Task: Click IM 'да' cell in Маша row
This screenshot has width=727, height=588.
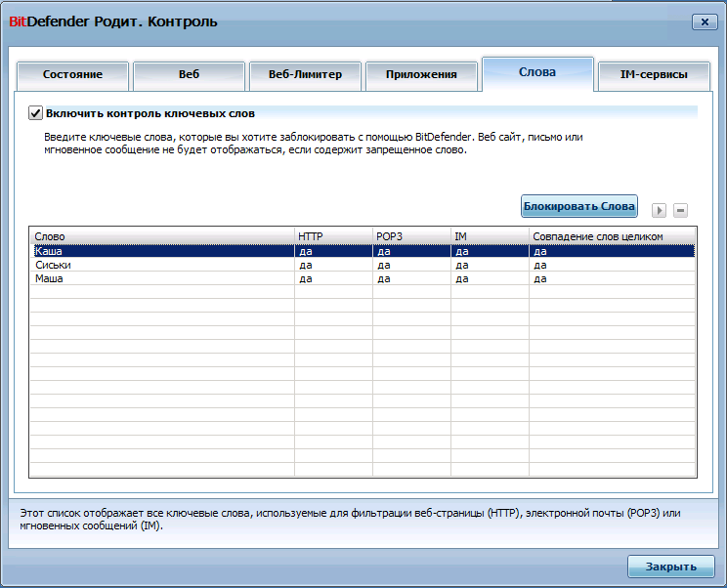Action: click(x=490, y=278)
